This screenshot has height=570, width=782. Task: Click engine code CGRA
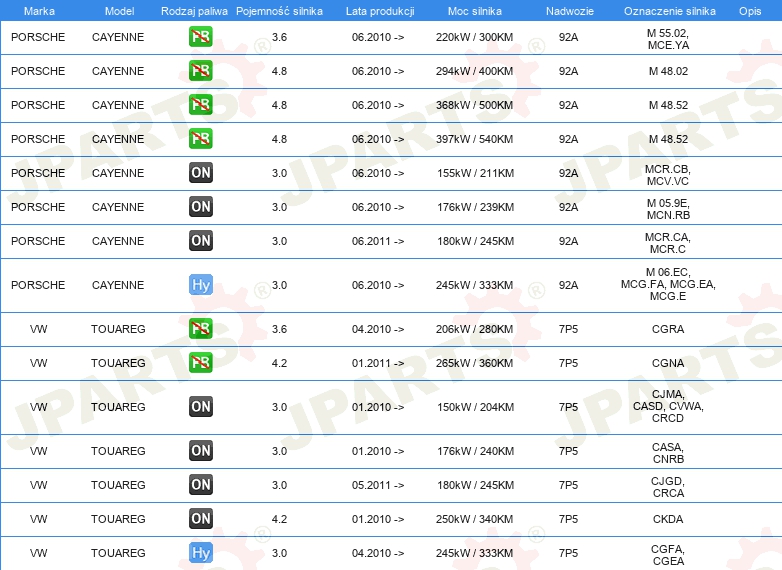click(668, 329)
